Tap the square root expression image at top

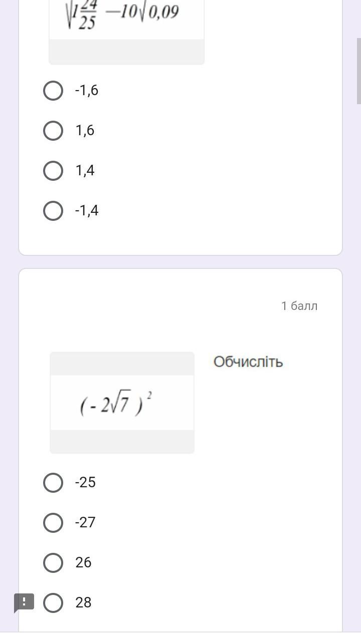click(126, 20)
